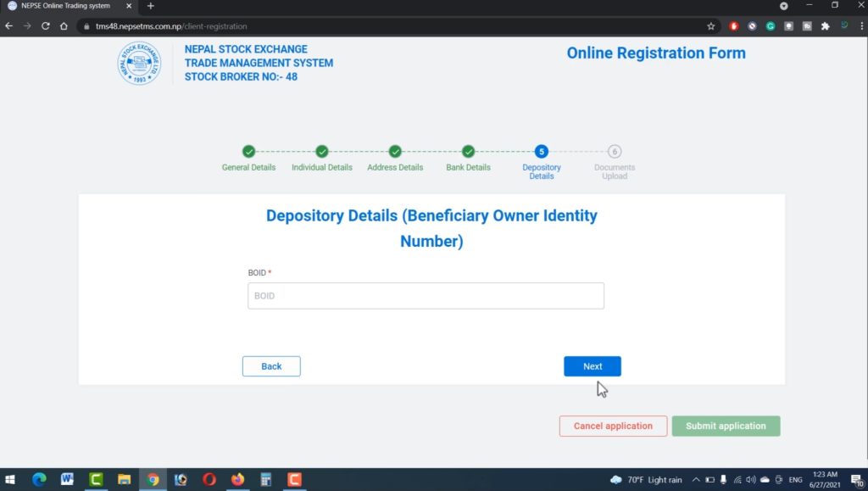
Task: Open Chrome's three-dot menu
Action: 861,26
